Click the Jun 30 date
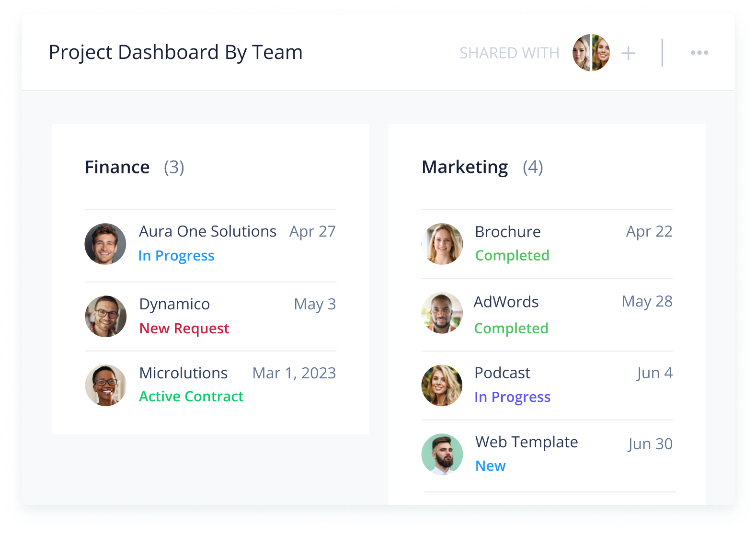 650,444
